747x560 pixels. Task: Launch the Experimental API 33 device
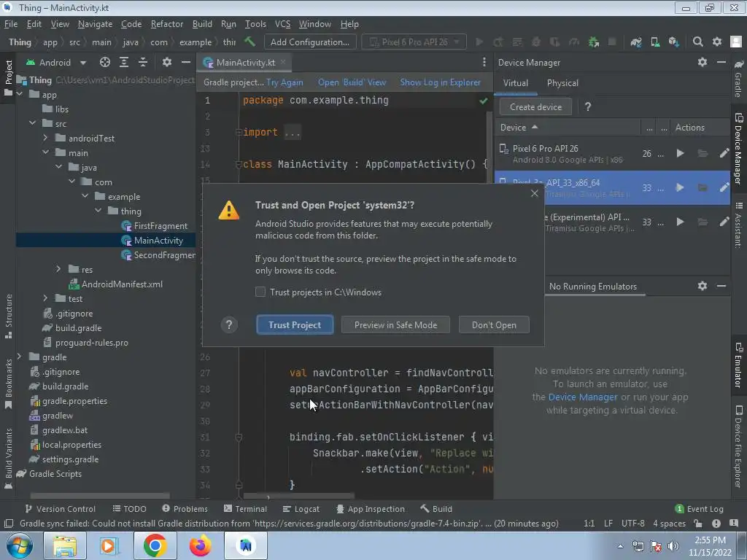pos(681,222)
